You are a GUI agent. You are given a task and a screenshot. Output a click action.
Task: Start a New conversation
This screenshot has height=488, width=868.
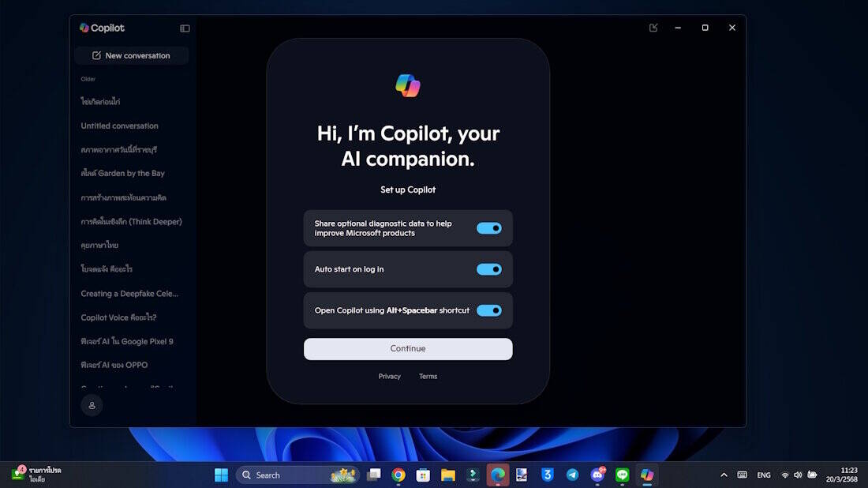(131, 55)
